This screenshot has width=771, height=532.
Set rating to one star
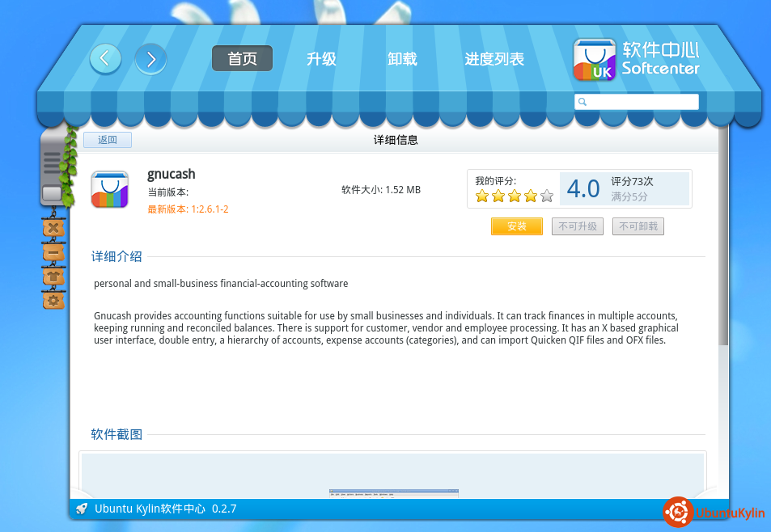point(482,196)
